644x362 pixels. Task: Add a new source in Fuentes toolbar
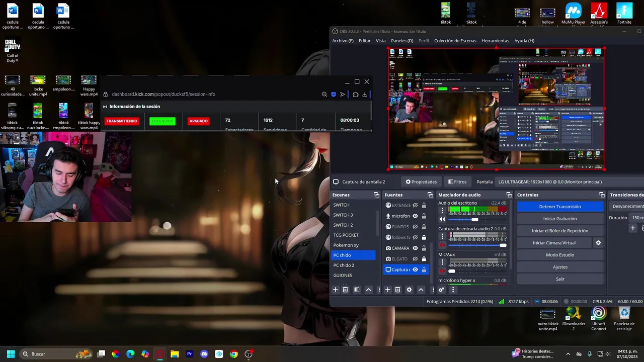[388, 290]
